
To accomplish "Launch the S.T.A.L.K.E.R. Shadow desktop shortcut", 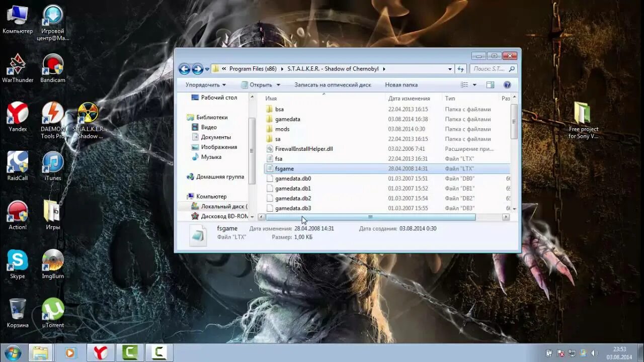I will click(x=88, y=121).
